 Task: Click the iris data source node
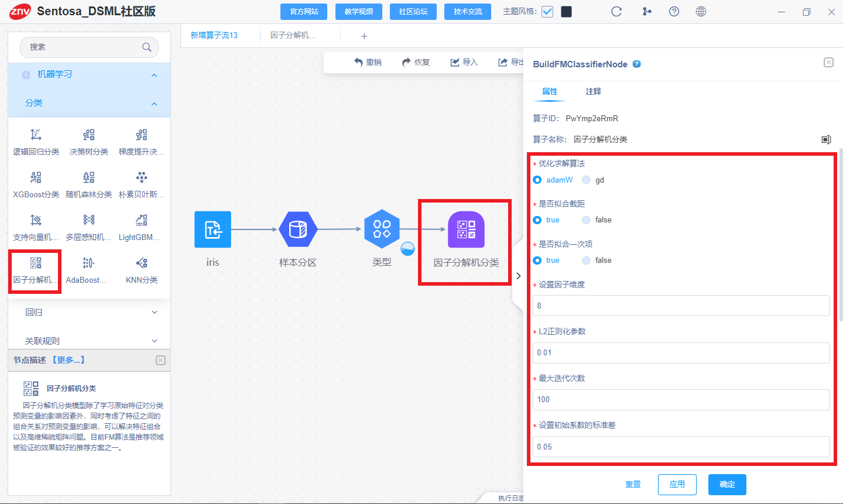(213, 229)
